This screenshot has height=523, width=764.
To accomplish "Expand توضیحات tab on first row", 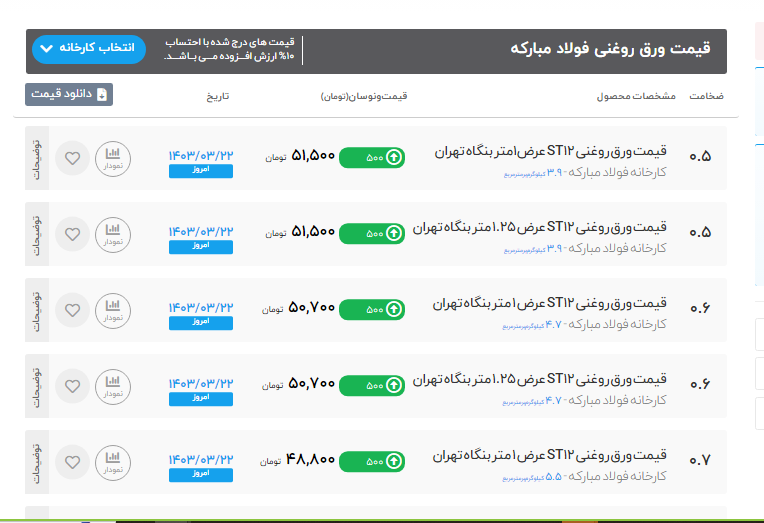I will click(36, 158).
